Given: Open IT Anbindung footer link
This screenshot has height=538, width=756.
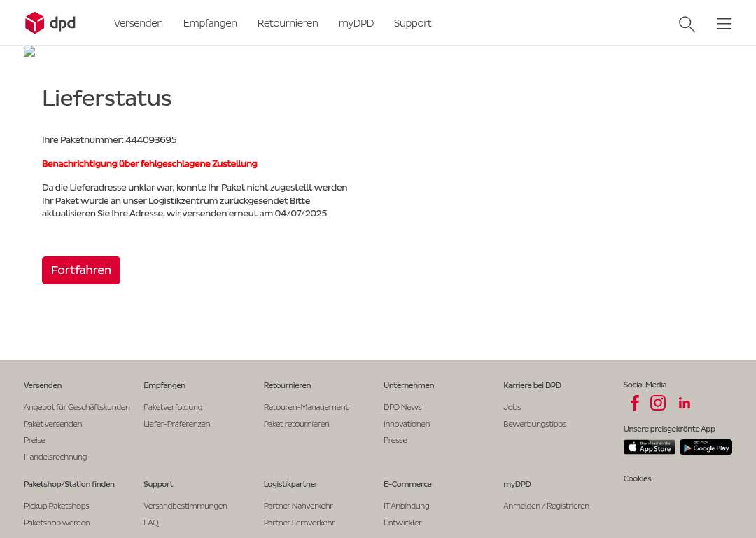Looking at the screenshot, I should (407, 506).
